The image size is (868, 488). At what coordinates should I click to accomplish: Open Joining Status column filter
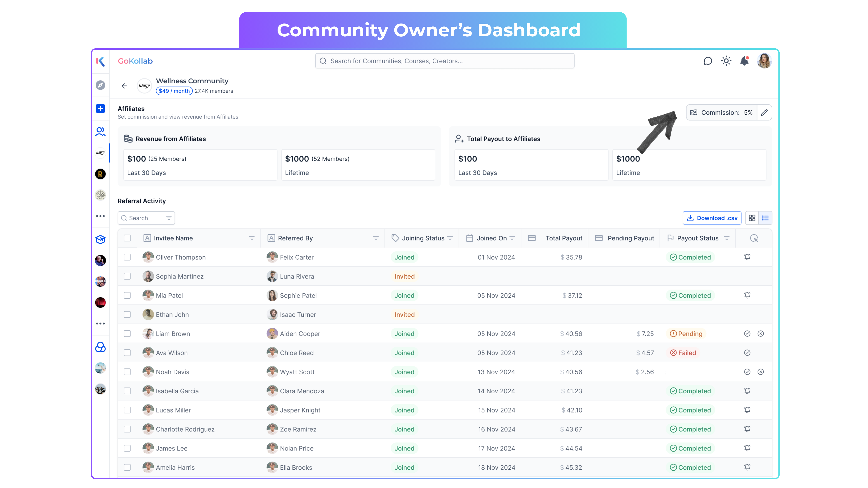point(450,238)
